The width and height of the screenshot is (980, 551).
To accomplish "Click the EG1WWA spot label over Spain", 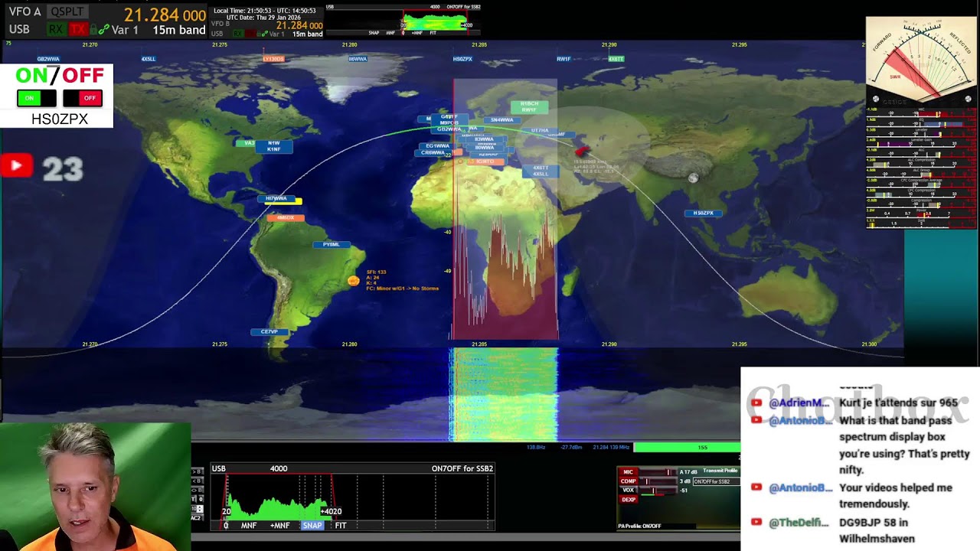I will (x=438, y=146).
